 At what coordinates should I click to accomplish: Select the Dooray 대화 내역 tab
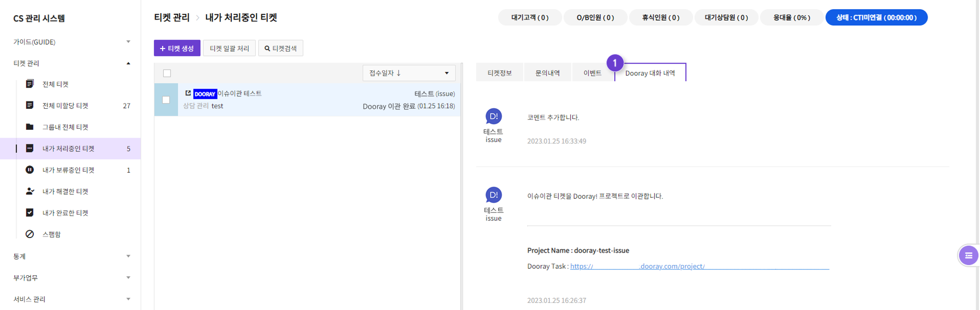click(x=650, y=72)
